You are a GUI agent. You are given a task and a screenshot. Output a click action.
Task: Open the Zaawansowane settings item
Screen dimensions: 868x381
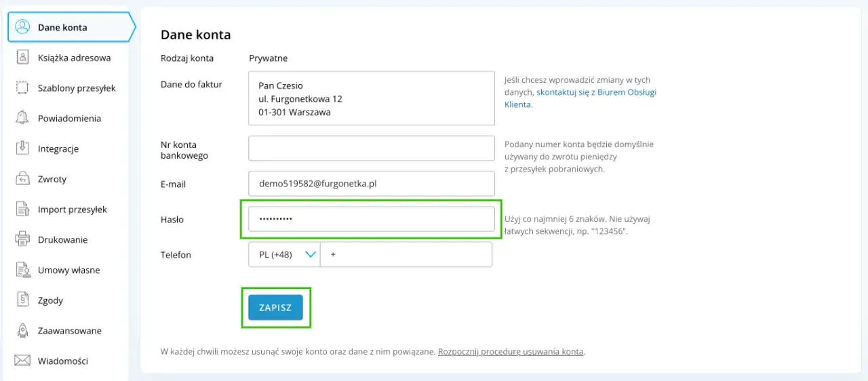coord(69,331)
